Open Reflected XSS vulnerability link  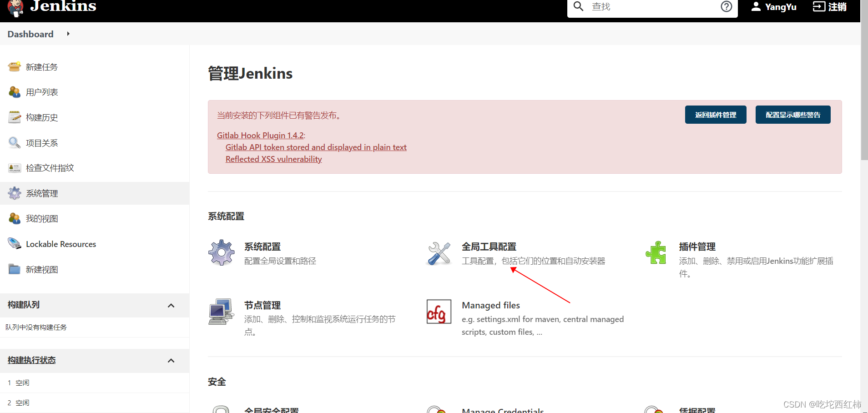(x=274, y=159)
